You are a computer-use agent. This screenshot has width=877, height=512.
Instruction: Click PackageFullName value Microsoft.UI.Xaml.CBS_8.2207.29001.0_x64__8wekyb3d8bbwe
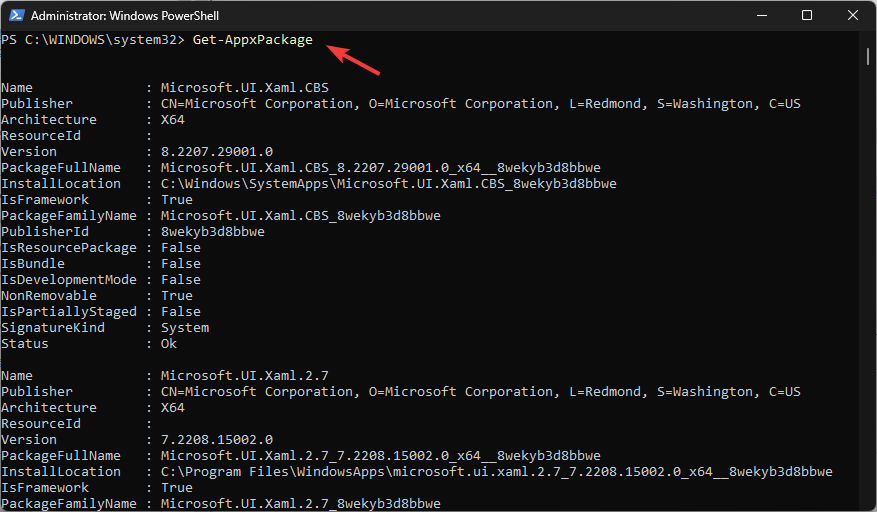pyautogui.click(x=380, y=168)
